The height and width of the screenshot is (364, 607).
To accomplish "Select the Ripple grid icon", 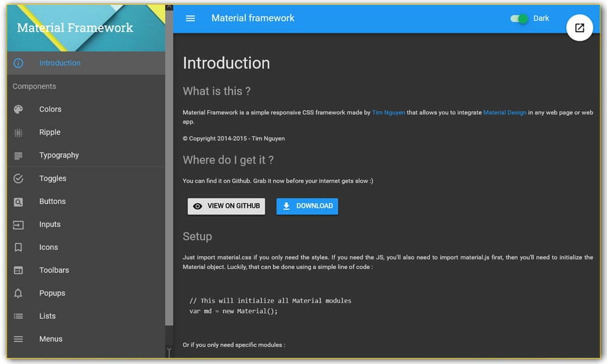I will 18,132.
